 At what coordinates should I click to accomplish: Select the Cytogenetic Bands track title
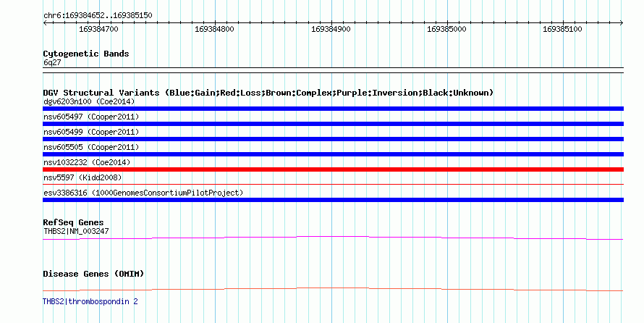(86, 54)
